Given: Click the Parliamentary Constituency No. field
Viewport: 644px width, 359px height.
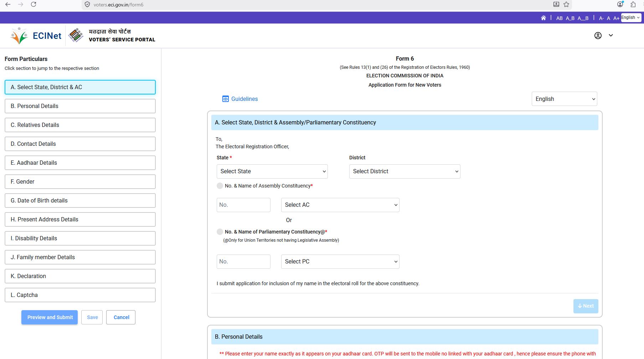Looking at the screenshot, I should pos(243,262).
